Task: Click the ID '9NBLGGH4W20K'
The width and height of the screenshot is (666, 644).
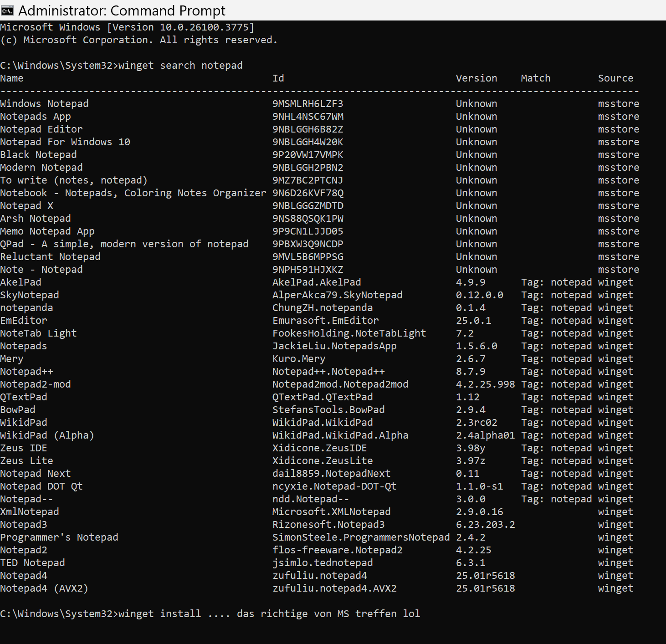Action: [308, 142]
